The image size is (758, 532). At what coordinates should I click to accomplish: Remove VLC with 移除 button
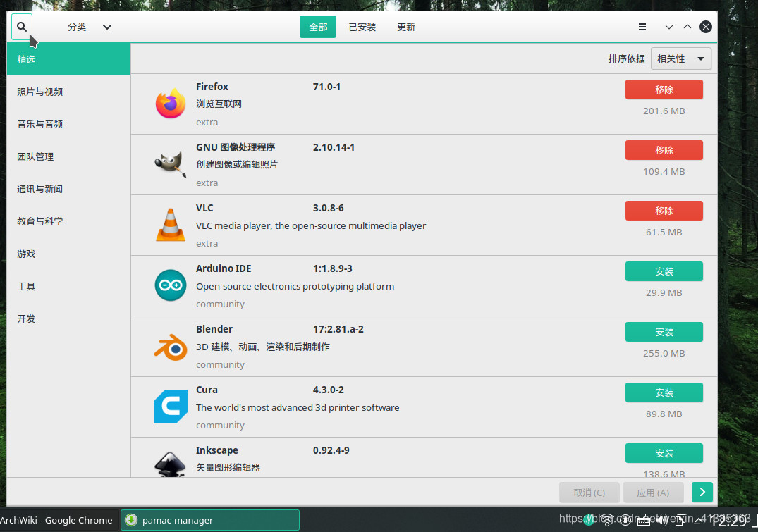pyautogui.click(x=664, y=211)
